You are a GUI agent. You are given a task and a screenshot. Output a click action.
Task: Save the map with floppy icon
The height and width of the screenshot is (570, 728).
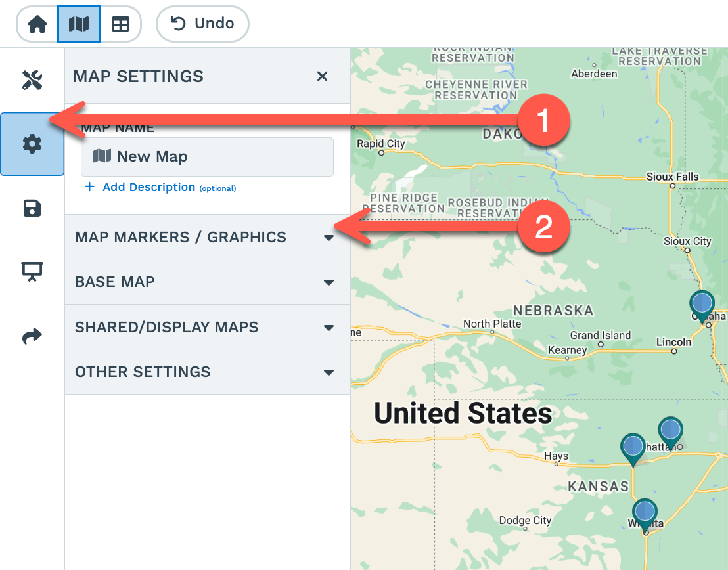click(32, 208)
